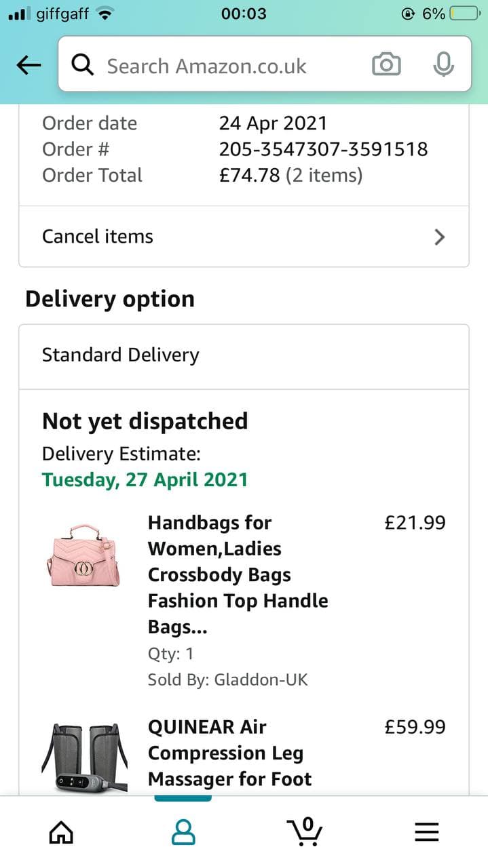Tap the order number 205-3547307-3591518
Image resolution: width=488 pixels, height=868 pixels.
[x=323, y=149]
